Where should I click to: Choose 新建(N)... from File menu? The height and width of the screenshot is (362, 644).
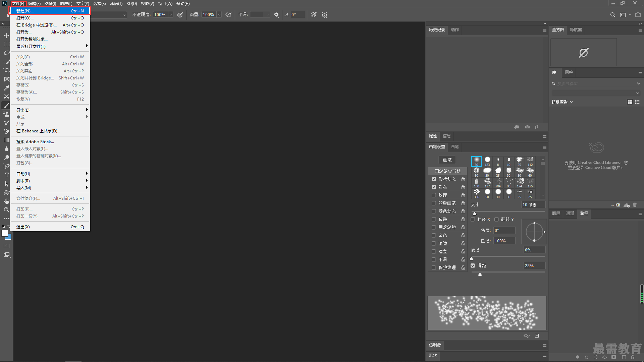tap(50, 11)
